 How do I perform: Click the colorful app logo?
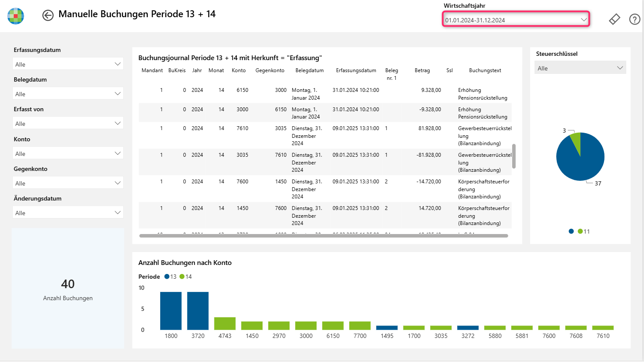coord(16,16)
